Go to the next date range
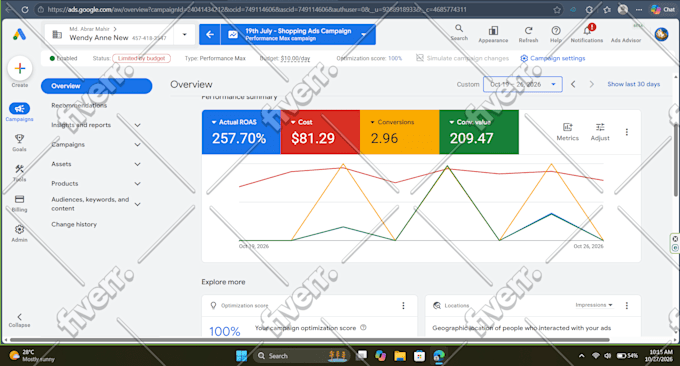 (x=592, y=84)
